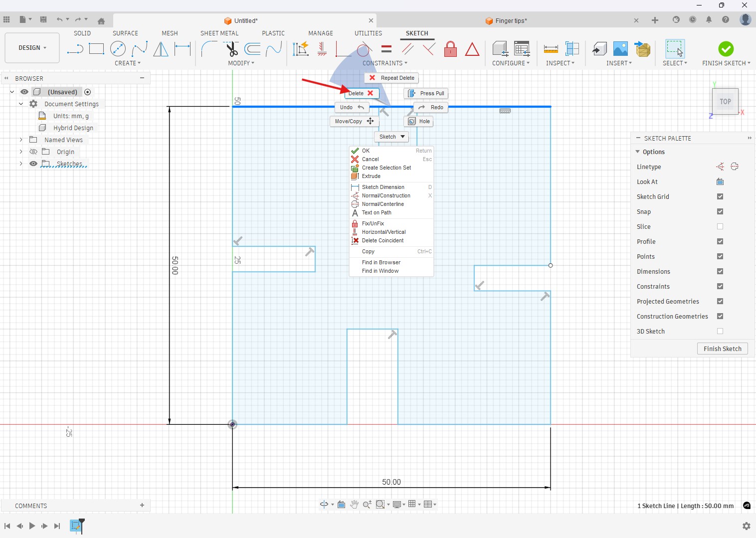Switch to the SOLID tab
756x538 pixels.
point(82,33)
